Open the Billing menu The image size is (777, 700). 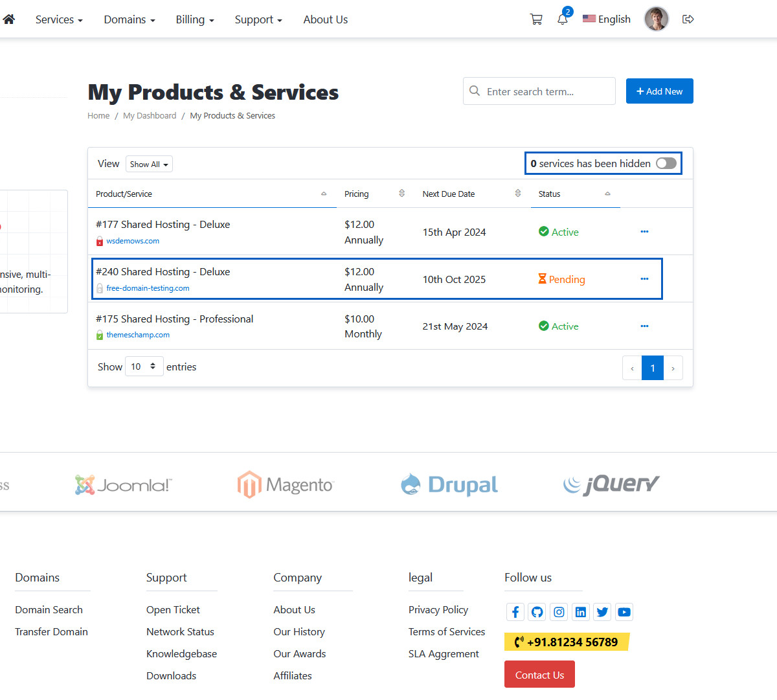click(x=194, y=19)
